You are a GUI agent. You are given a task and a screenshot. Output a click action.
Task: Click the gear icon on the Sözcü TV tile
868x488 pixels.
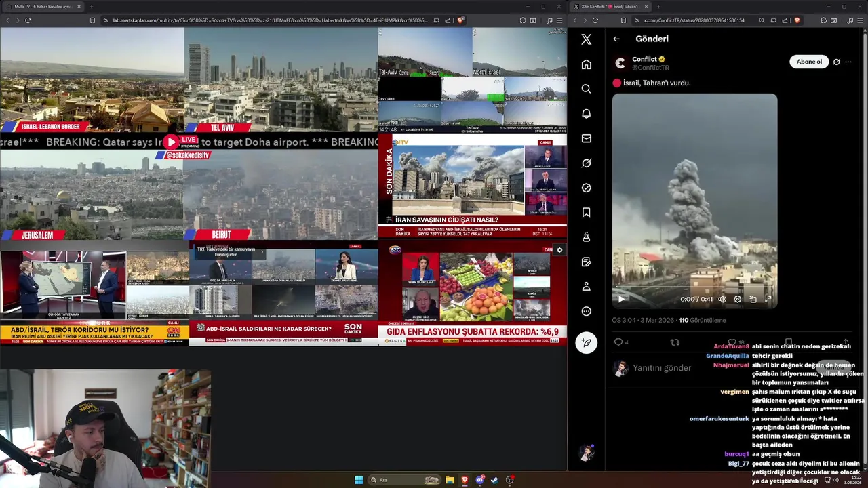coord(559,250)
